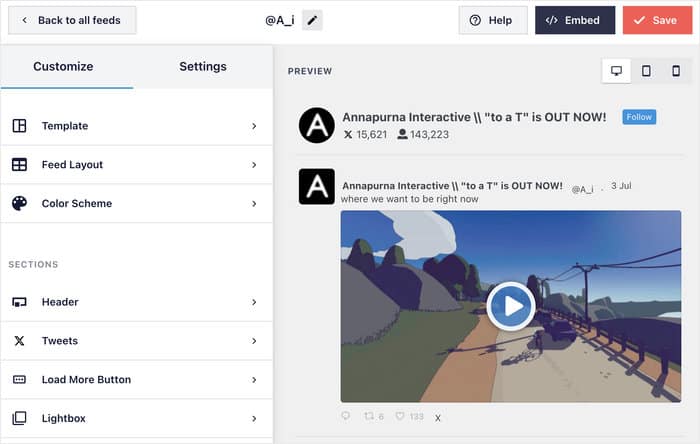Open the Color Scheme menu item
This screenshot has width=700, height=444.
tap(136, 203)
